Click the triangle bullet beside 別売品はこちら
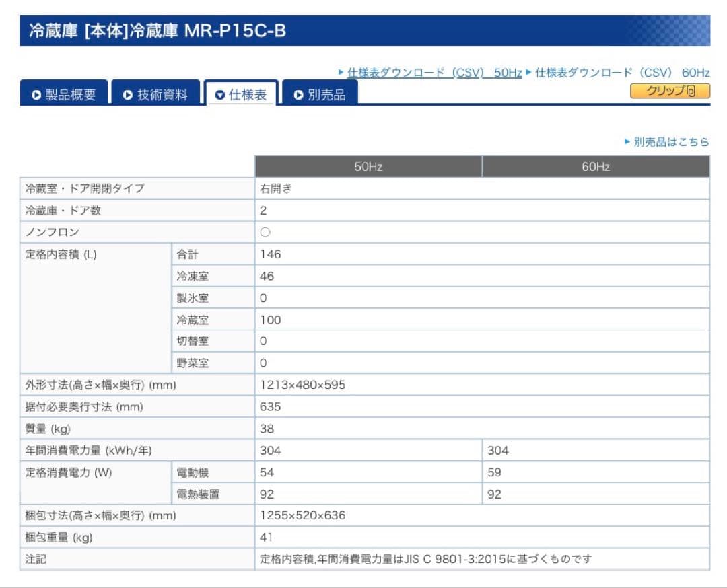Image resolution: width=727 pixels, height=588 pixels. tap(627, 142)
